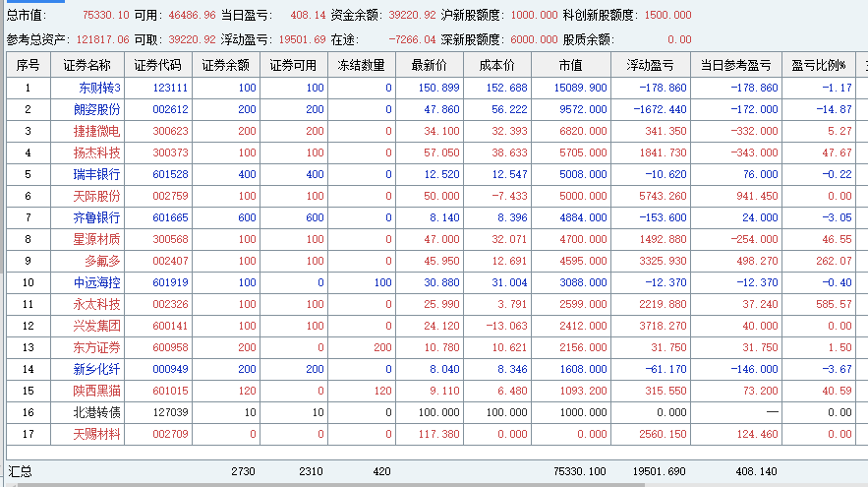
Task: Sort by the 证券余额 column header
Action: (x=225, y=65)
